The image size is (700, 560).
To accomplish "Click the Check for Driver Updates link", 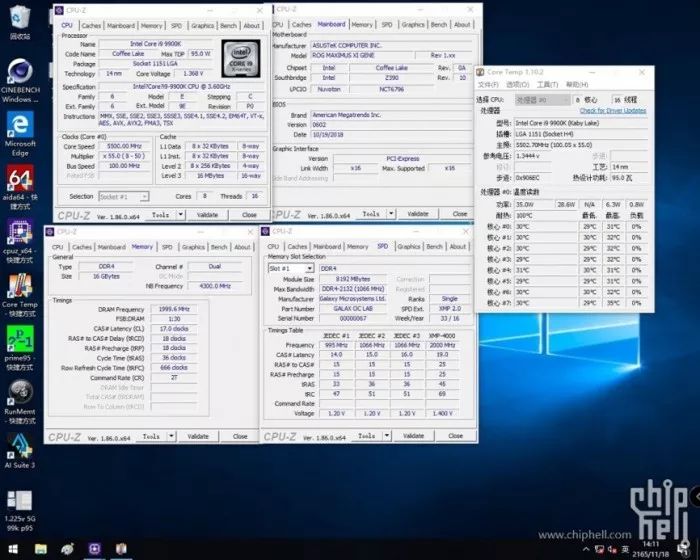I will (612, 110).
